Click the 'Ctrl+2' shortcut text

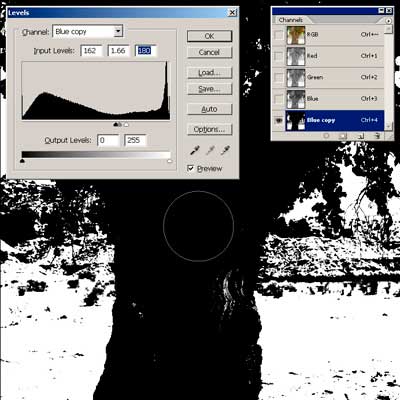point(369,77)
